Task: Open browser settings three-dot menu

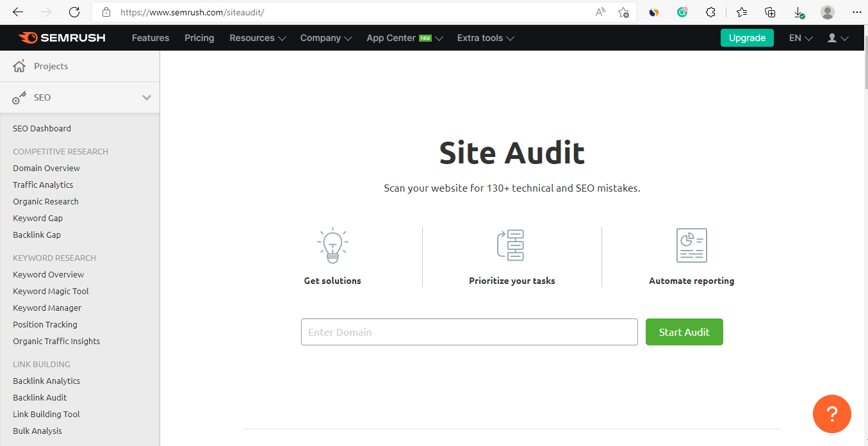Action: (x=856, y=12)
